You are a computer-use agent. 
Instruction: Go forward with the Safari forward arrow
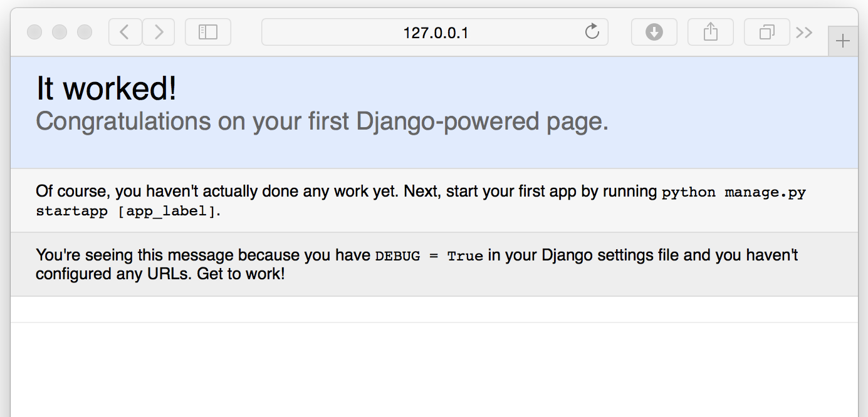pyautogui.click(x=159, y=32)
